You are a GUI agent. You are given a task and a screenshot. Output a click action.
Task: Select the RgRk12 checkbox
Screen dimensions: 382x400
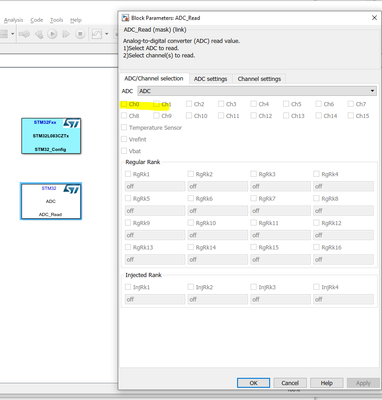click(x=316, y=223)
